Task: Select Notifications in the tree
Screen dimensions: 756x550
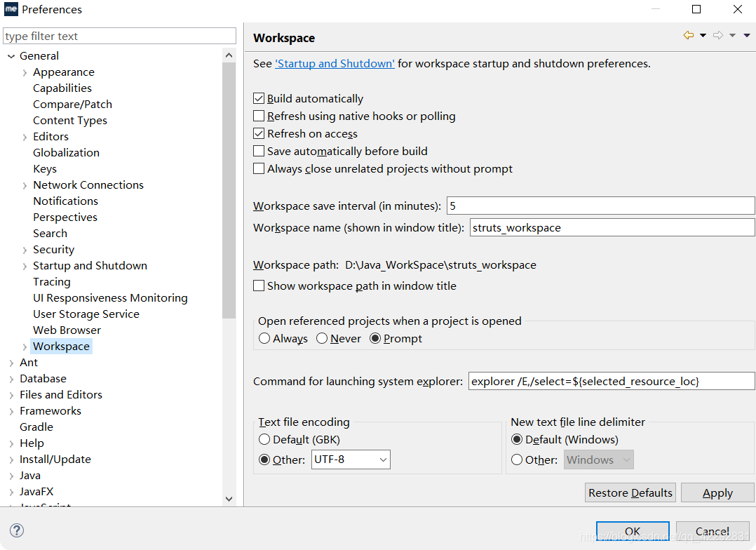Action: coord(66,201)
